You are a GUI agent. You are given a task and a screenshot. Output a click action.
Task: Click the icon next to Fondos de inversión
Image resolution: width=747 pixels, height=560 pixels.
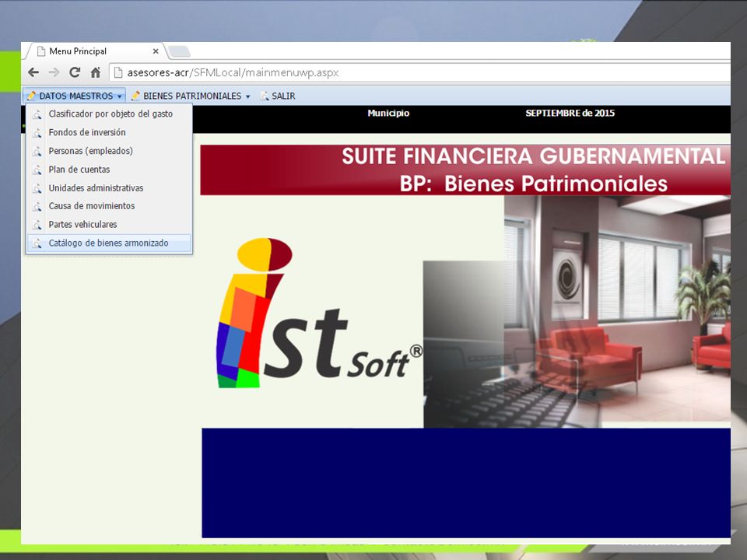point(37,133)
